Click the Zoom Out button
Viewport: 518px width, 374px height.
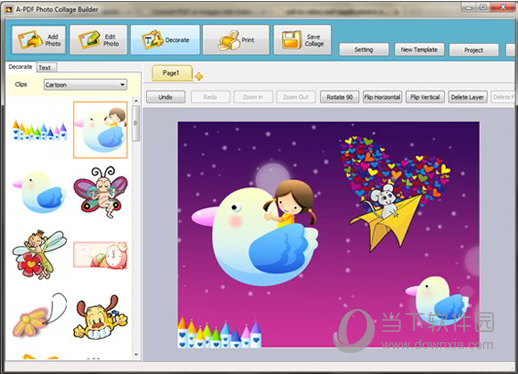[x=296, y=97]
